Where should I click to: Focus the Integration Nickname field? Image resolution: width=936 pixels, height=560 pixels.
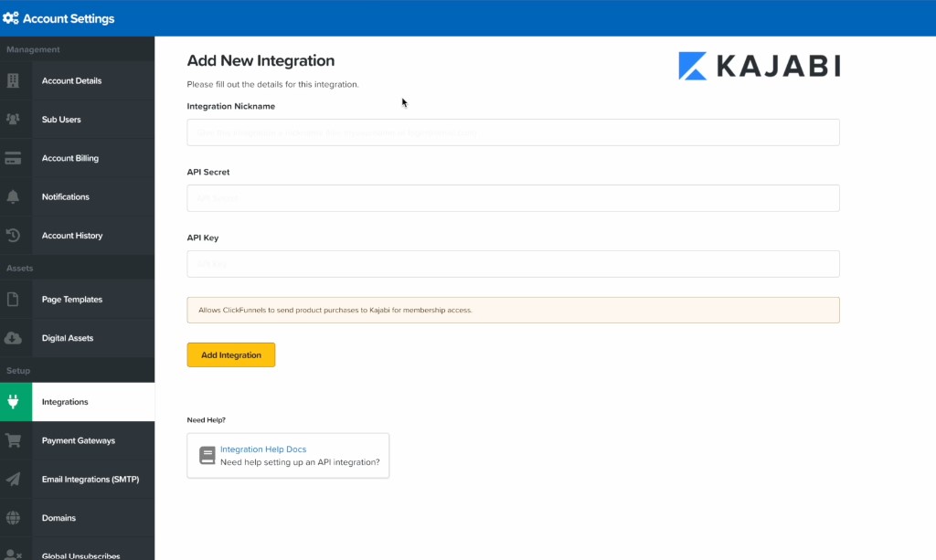(513, 132)
